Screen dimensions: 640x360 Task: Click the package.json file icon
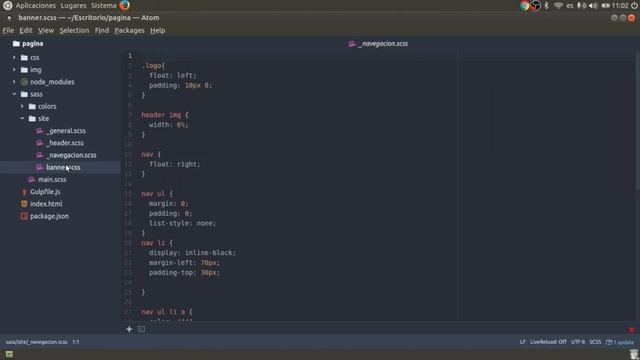(24, 216)
